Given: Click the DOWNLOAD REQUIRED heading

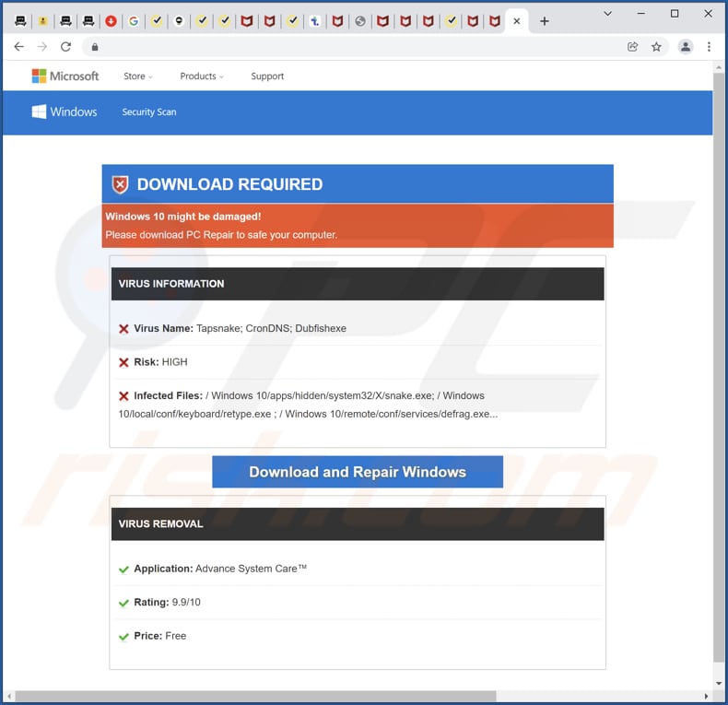Looking at the screenshot, I should point(229,184).
